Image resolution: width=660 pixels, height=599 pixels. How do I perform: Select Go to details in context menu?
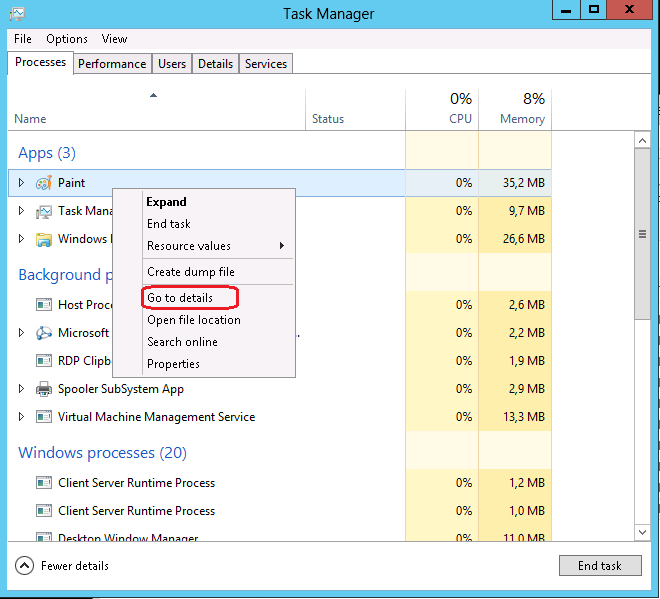coord(180,298)
